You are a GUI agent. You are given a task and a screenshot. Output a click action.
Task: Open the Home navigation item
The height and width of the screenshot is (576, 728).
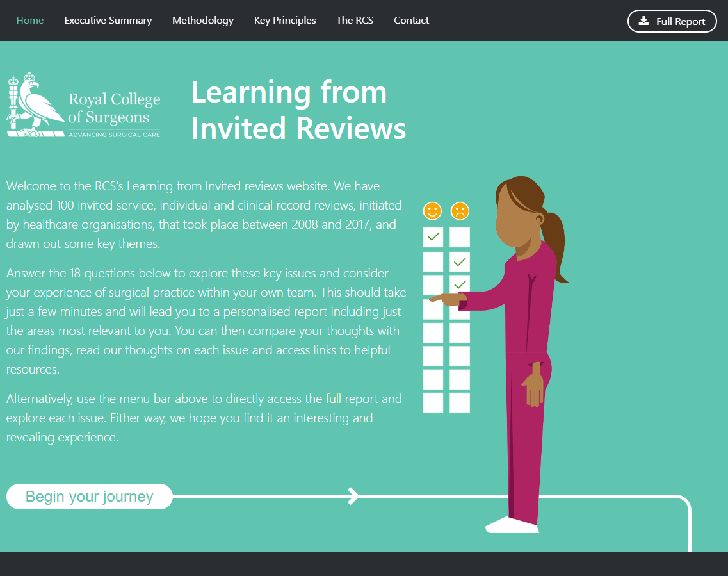[30, 21]
